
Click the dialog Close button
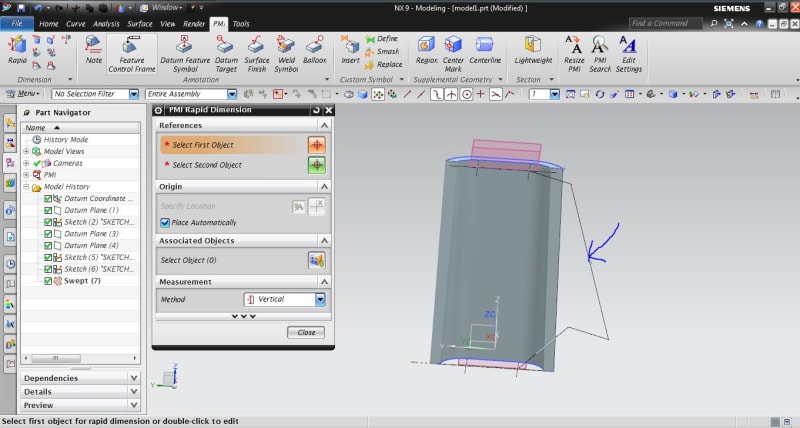(306, 333)
